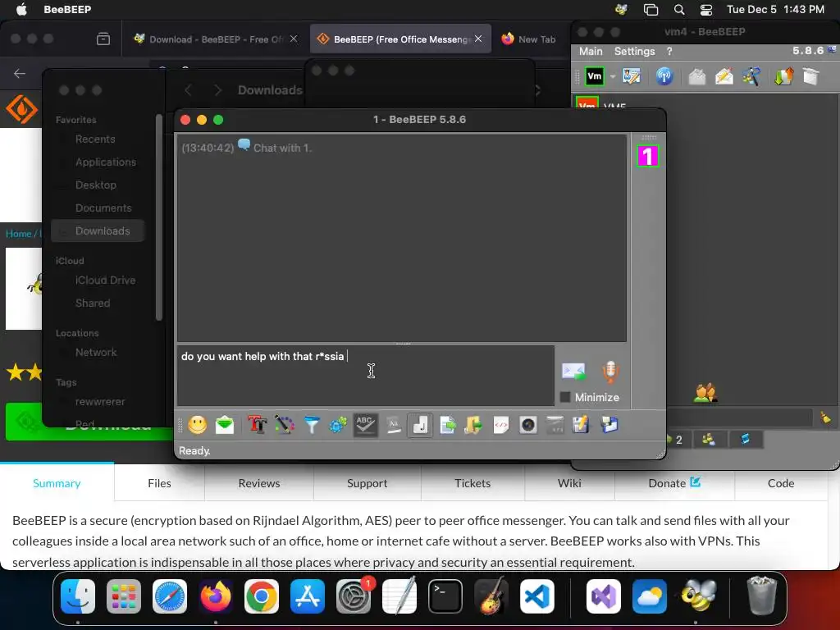This screenshot has width=840, height=630.
Task: Open the Settings menu in vm4 BeeBEEP
Action: [634, 52]
